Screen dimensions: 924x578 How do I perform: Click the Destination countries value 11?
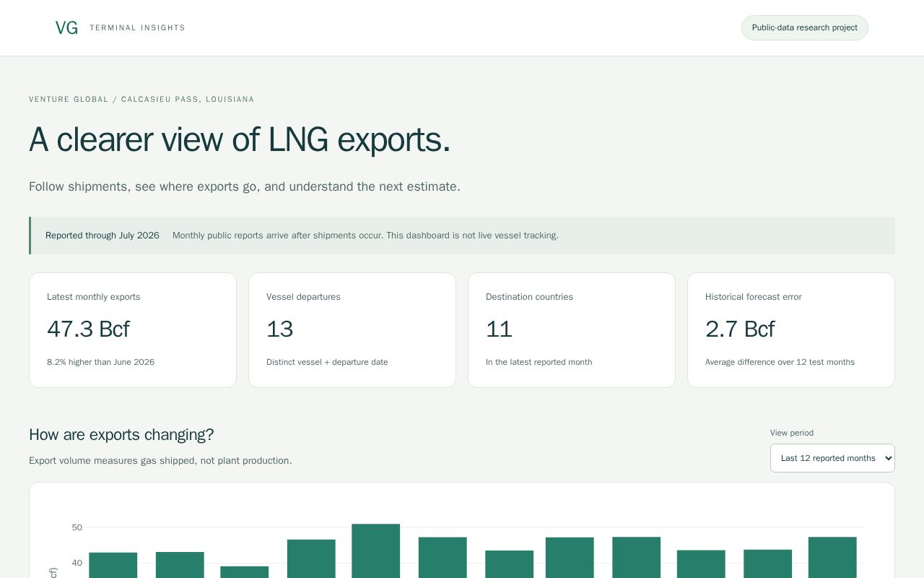[x=499, y=329]
